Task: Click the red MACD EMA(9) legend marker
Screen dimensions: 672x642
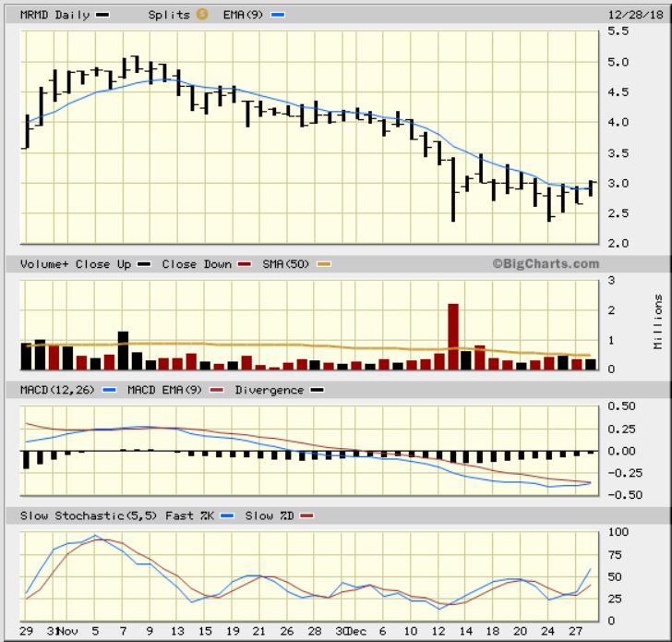Action: [x=217, y=390]
